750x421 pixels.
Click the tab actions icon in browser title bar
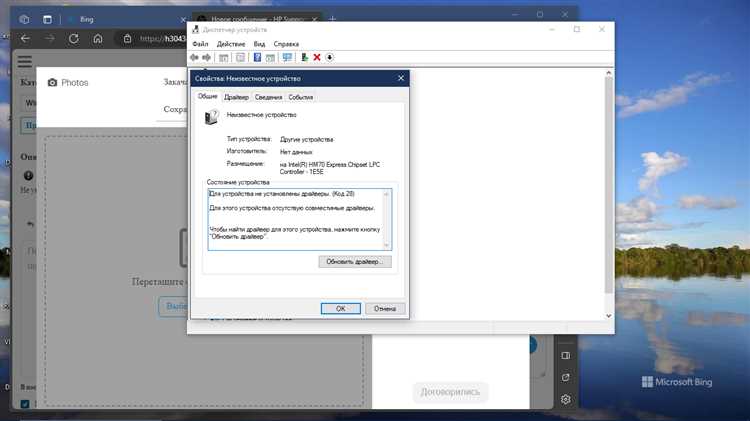click(x=47, y=20)
